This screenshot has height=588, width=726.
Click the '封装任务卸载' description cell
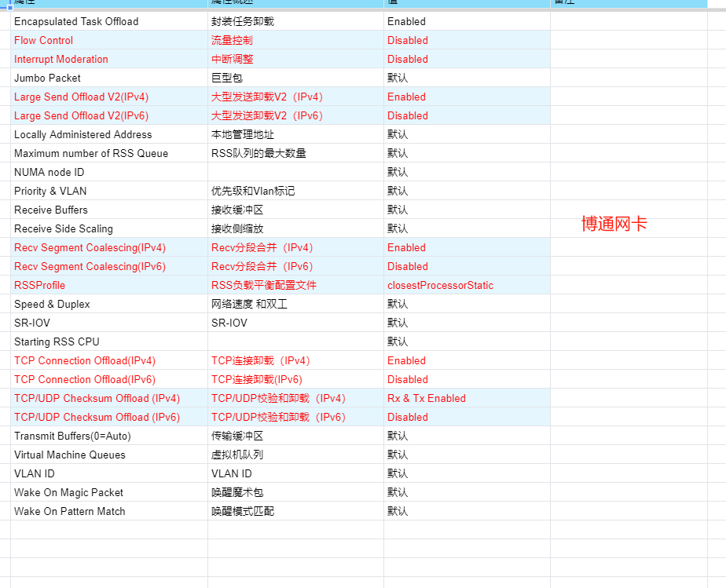[x=296, y=21]
